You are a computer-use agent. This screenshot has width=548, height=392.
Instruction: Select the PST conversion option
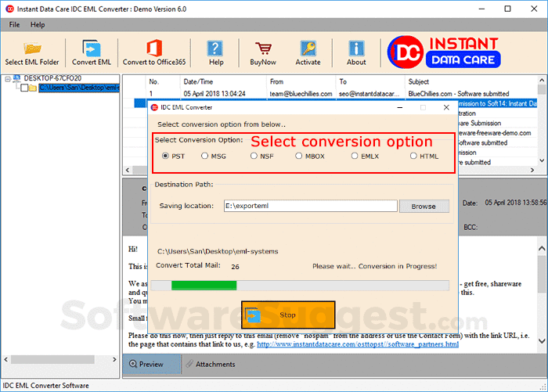166,156
